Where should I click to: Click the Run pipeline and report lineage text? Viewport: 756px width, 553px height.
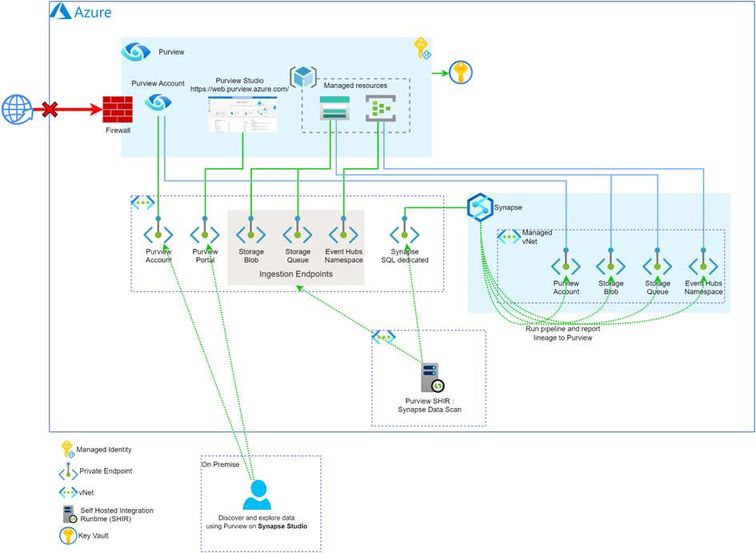[x=564, y=333]
